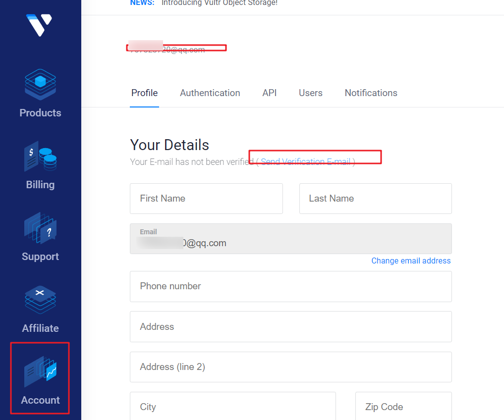Select the Profile tab
This screenshot has width=504, height=420.
point(144,93)
